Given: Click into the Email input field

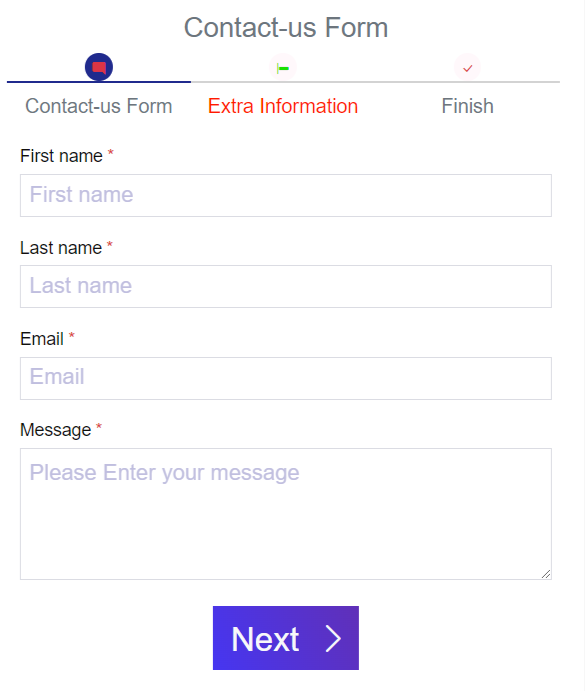Looking at the screenshot, I should pyautogui.click(x=286, y=379).
